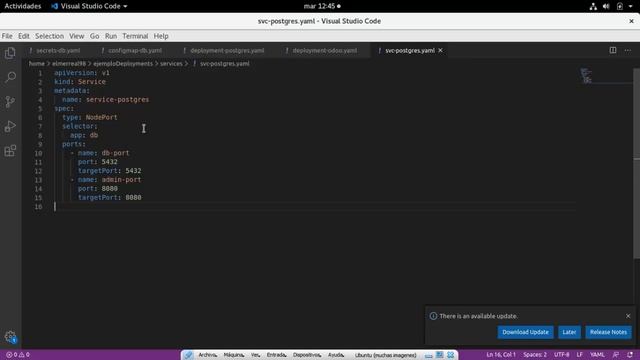Click the 'kind: Service' line
640x360 pixels.
(80, 82)
